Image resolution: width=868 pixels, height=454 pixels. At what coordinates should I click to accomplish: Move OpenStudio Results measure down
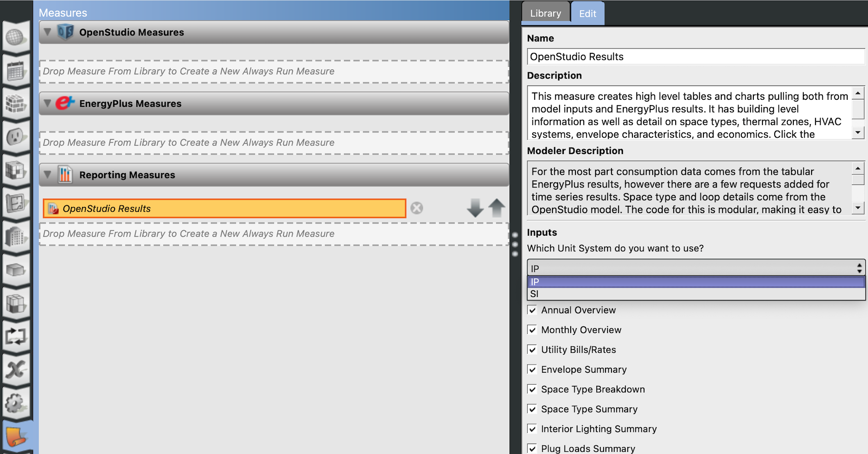475,208
